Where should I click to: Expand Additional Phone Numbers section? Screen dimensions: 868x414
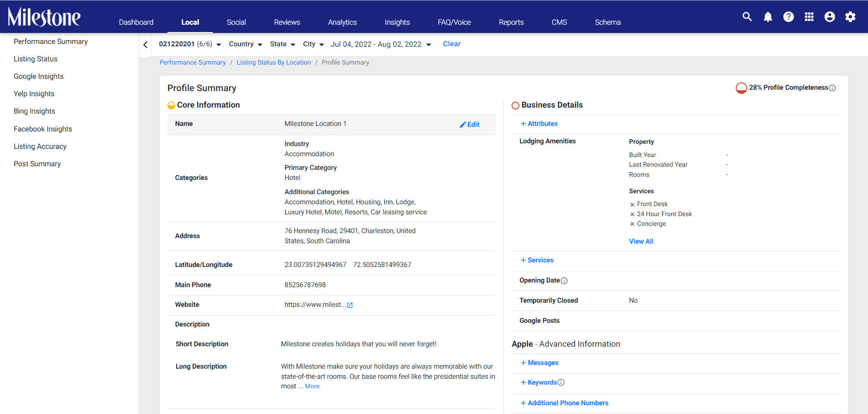[x=565, y=403]
